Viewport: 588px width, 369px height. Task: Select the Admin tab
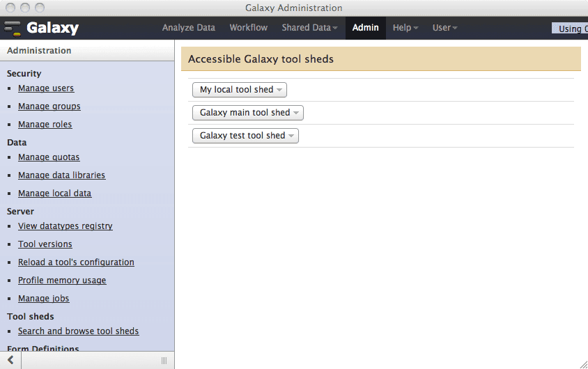coord(366,28)
